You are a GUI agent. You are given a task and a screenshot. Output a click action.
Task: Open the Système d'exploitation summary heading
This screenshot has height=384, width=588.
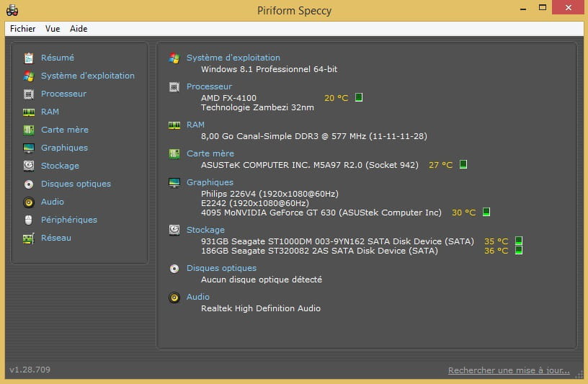pos(233,58)
